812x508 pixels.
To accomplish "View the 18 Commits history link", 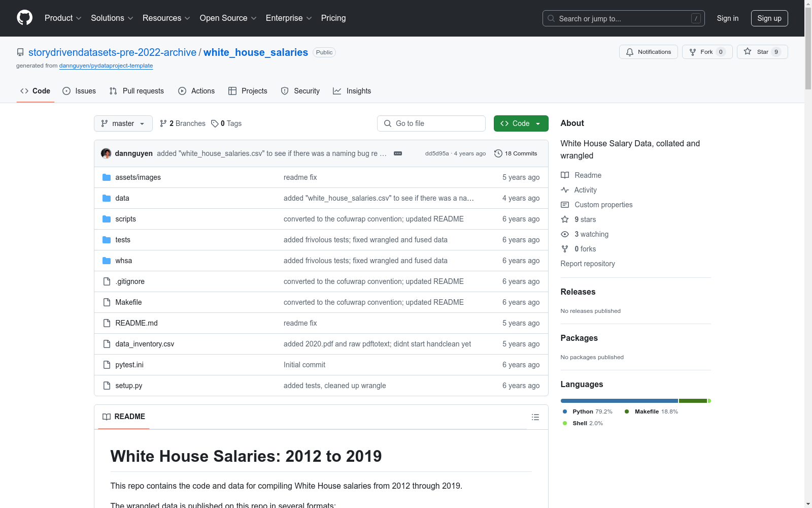I will tap(516, 153).
